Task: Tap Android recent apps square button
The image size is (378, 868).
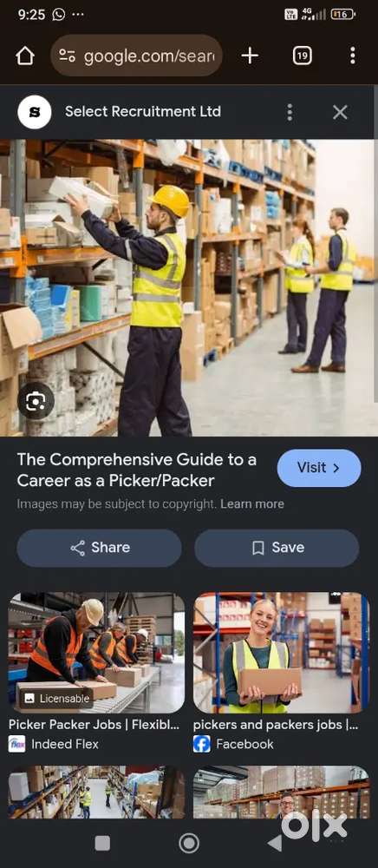Action: pyautogui.click(x=102, y=843)
